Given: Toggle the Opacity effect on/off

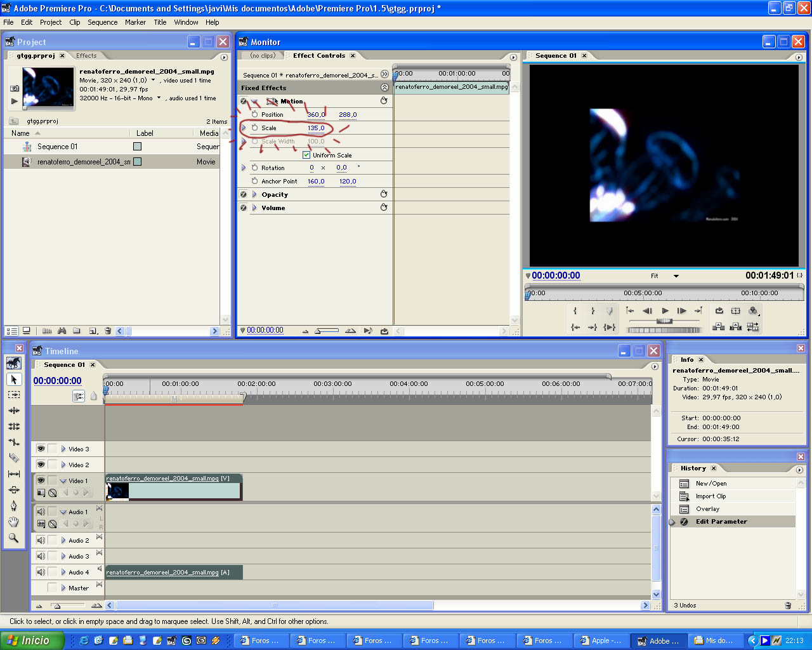Looking at the screenshot, I should point(244,194).
